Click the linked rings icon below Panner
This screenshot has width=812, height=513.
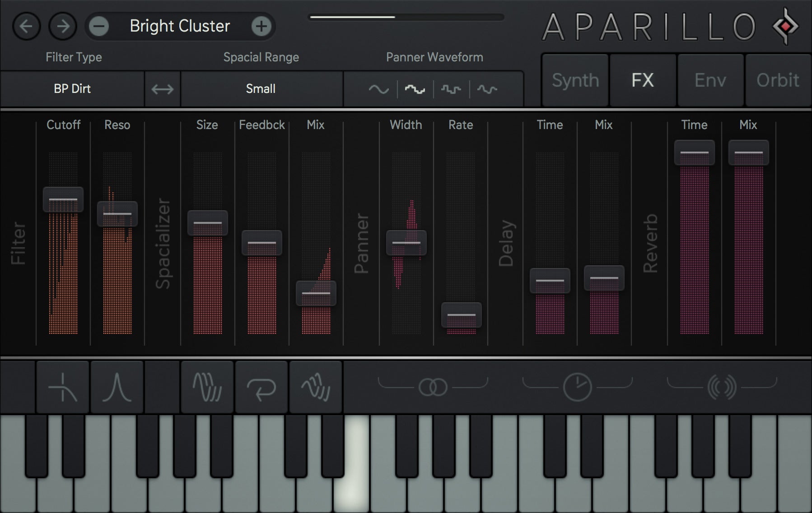pyautogui.click(x=434, y=386)
